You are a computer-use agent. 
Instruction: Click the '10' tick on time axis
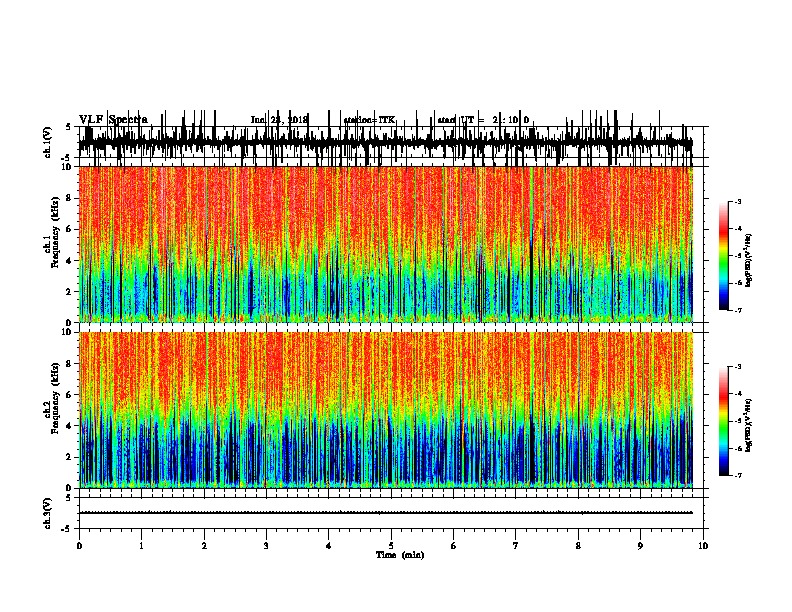pos(703,546)
